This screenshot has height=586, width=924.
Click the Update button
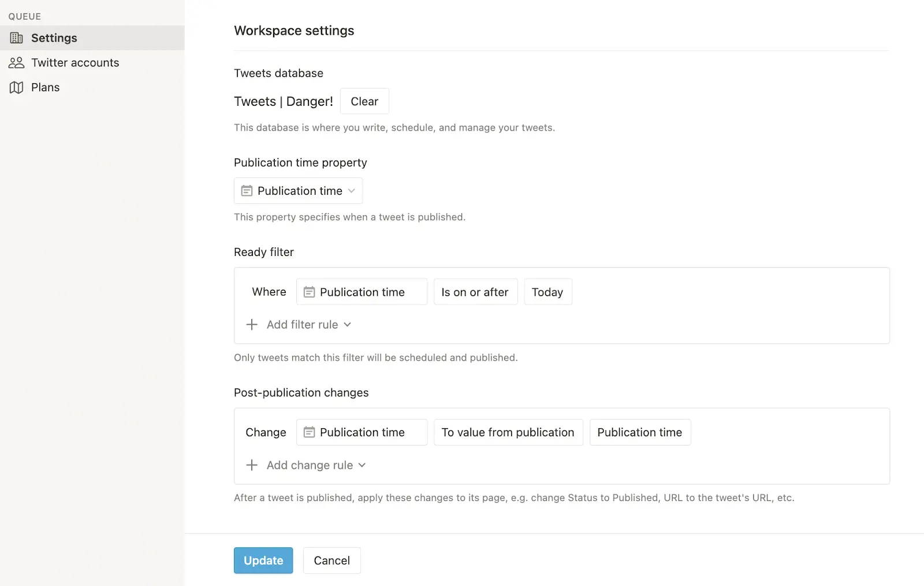pos(263,560)
